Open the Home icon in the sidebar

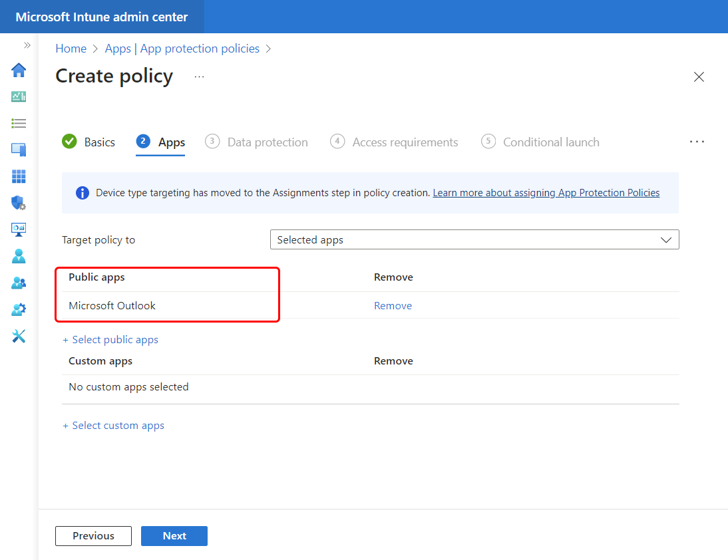click(18, 70)
